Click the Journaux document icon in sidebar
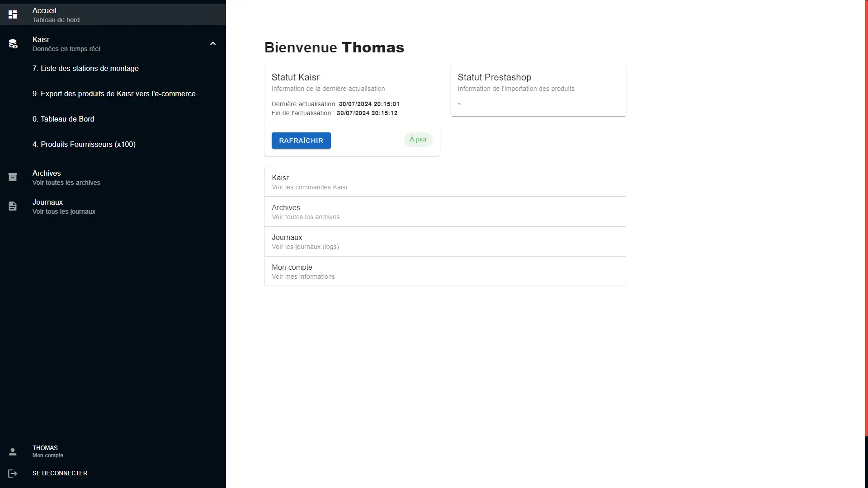This screenshot has width=868, height=488. (13, 206)
